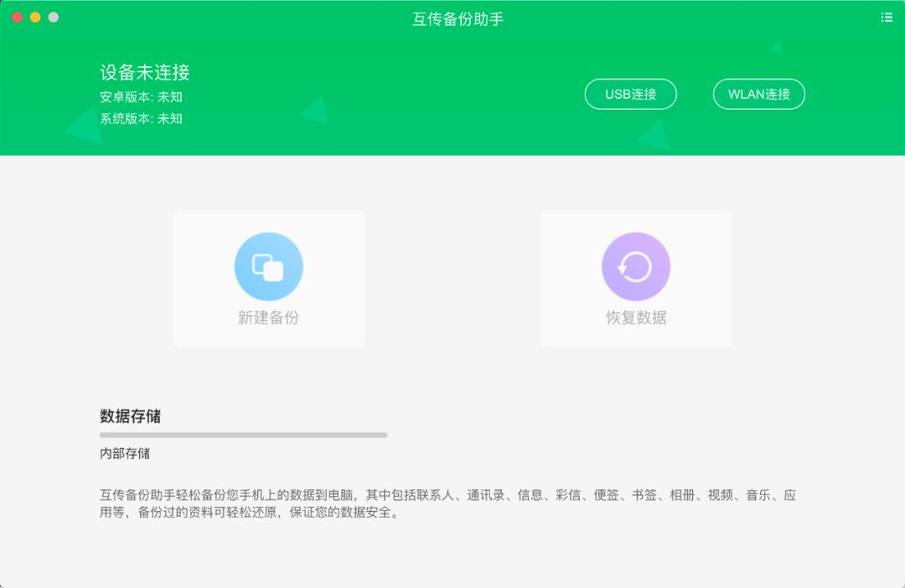Select the 恢复数据 card
Screen dimensions: 905x588
point(636,278)
